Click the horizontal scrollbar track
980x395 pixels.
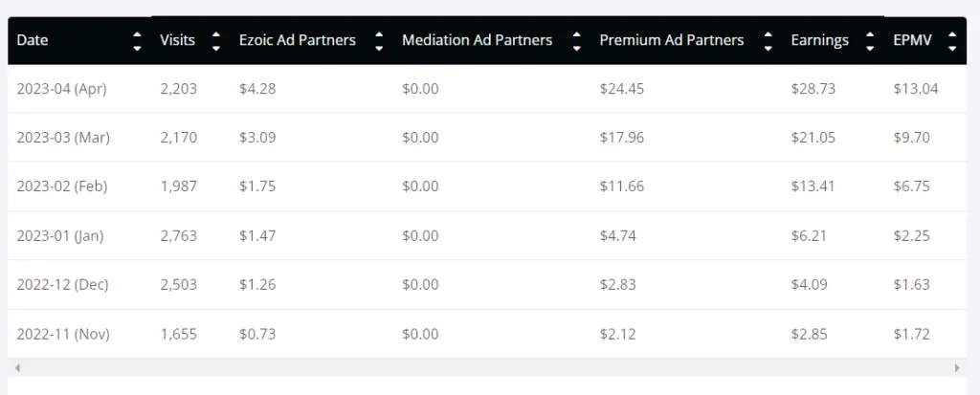487,368
